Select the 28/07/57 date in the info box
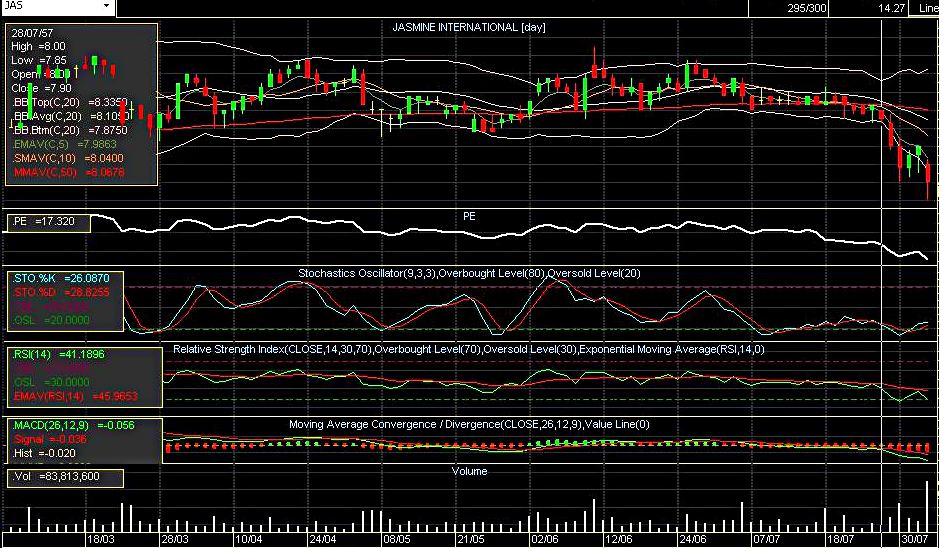 click(30, 32)
